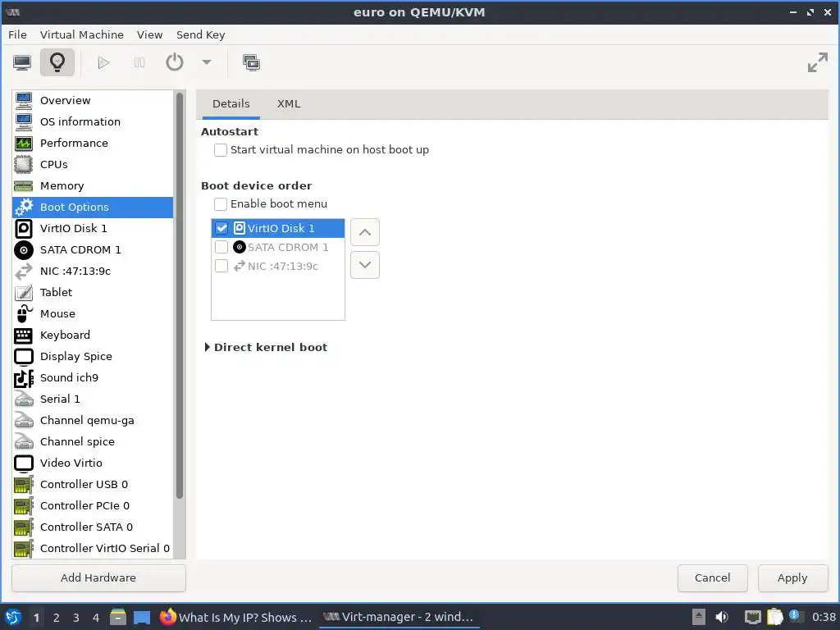The image size is (840, 630).
Task: Click the hardware list scrollbar
Action: [x=180, y=295]
